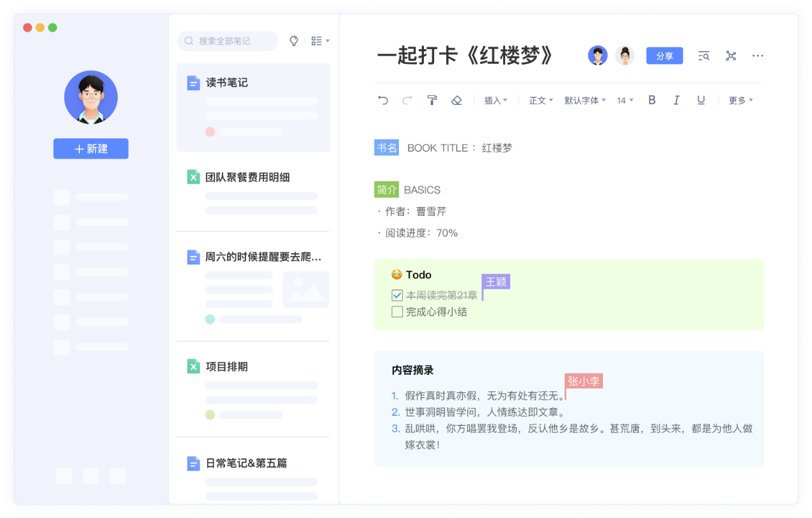Click the clear formatting eraser icon
This screenshot has height=518, width=812.
(457, 100)
